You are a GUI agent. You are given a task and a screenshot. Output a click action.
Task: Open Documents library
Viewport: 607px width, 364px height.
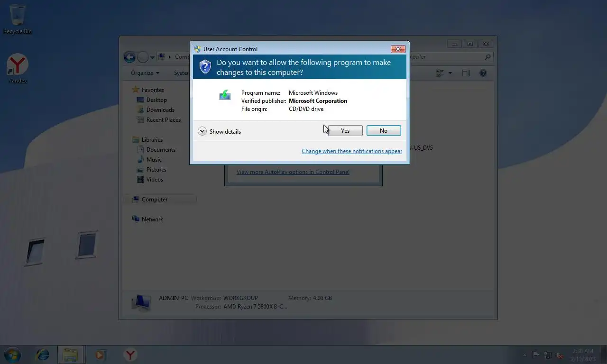pos(156,150)
